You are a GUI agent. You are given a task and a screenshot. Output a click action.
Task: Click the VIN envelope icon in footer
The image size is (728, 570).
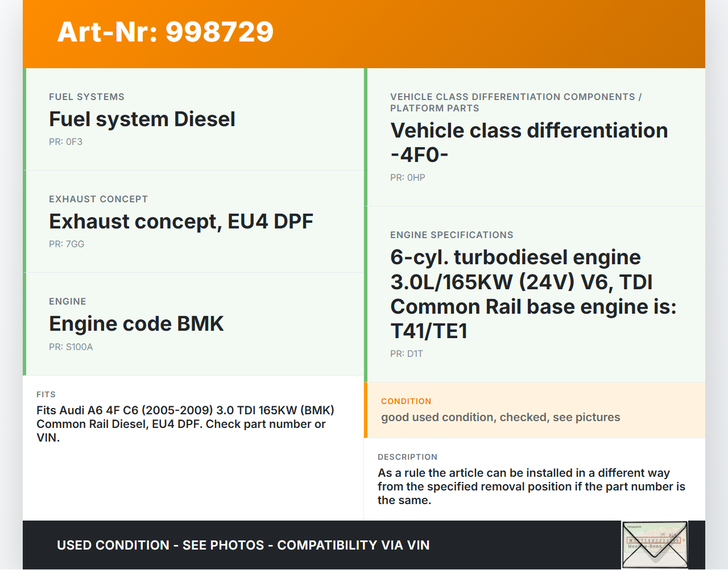click(655, 544)
